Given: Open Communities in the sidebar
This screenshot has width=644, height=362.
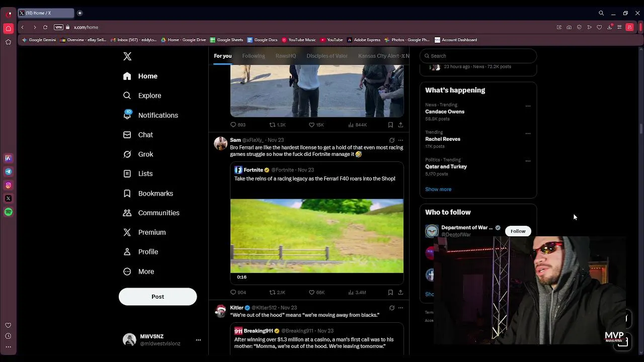Looking at the screenshot, I should pos(151,213).
